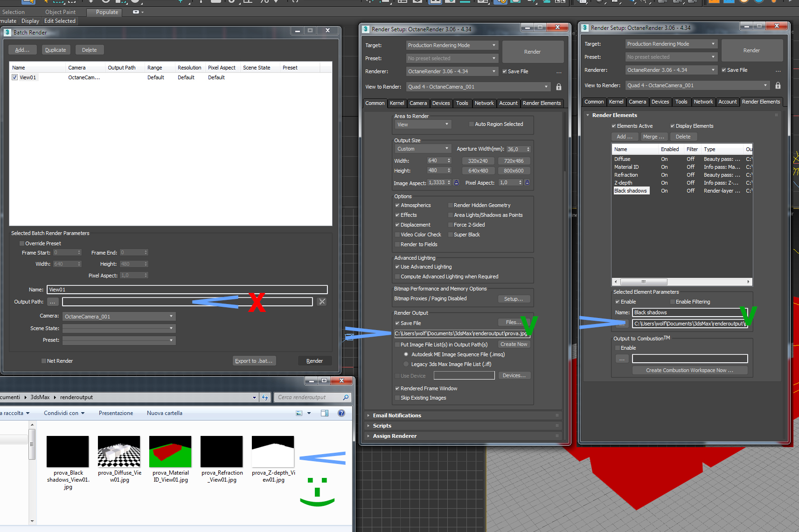The width and height of the screenshot is (799, 532).
Task: Toggle Auto Region Selected checkbox
Action: point(472,124)
